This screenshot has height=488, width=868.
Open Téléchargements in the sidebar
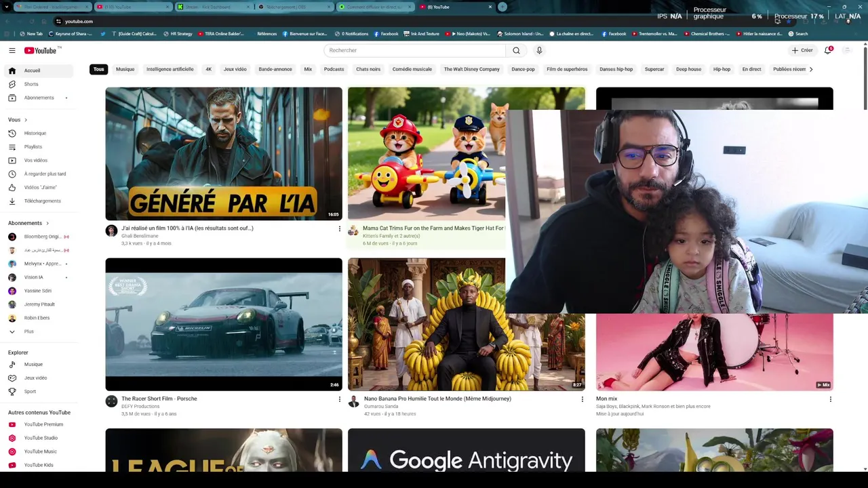coord(41,201)
